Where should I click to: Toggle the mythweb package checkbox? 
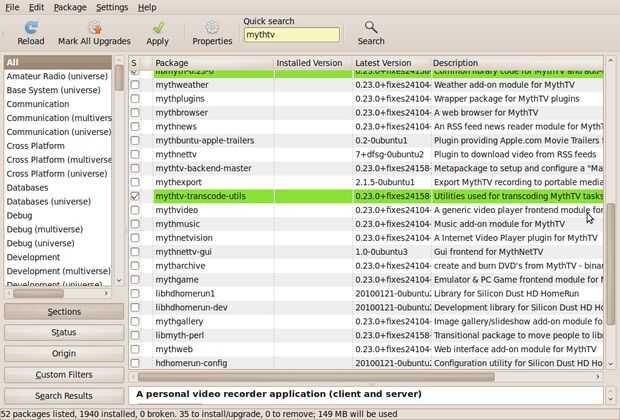pos(135,349)
